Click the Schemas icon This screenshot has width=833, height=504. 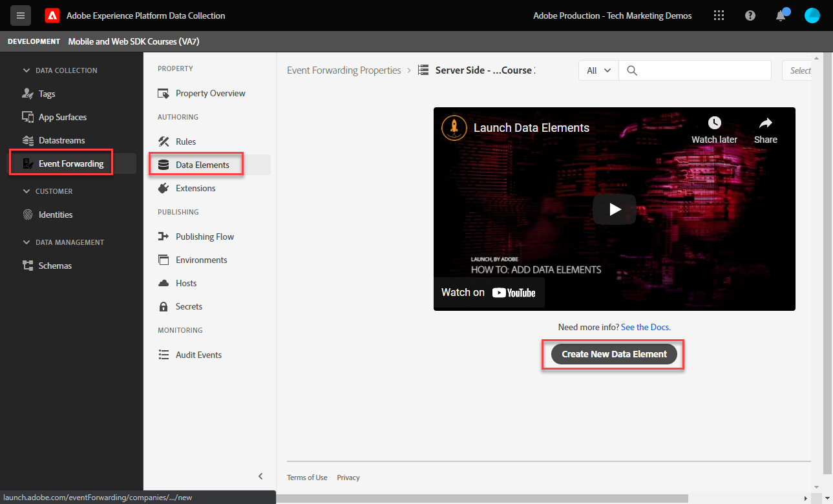coord(28,266)
